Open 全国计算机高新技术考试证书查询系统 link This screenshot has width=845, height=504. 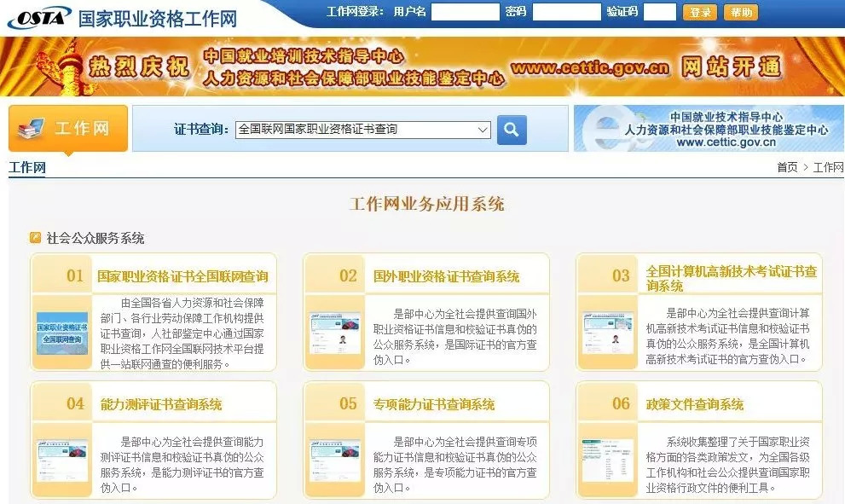point(732,278)
